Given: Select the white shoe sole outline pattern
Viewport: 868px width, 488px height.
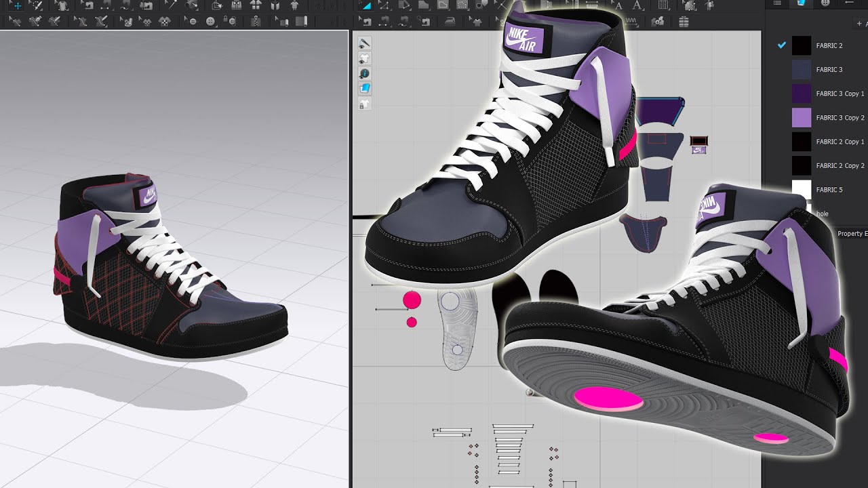Looking at the screenshot, I should pyautogui.click(x=458, y=330).
